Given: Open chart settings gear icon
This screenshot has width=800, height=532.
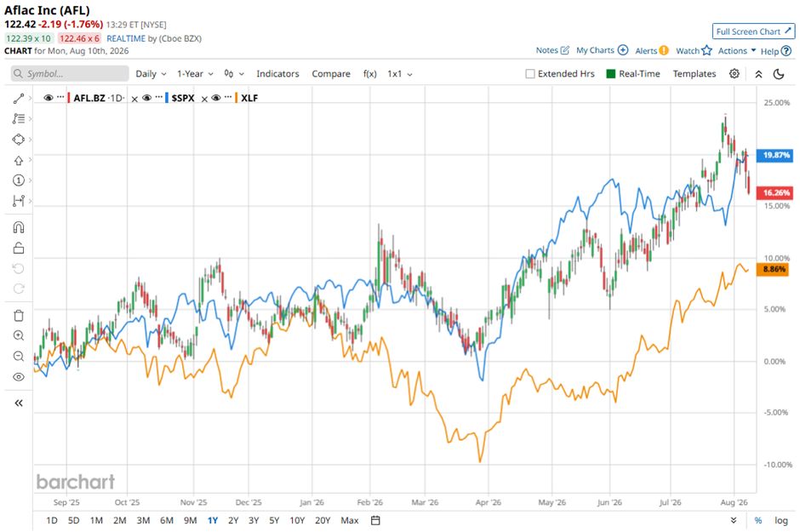Looking at the screenshot, I should click(734, 73).
